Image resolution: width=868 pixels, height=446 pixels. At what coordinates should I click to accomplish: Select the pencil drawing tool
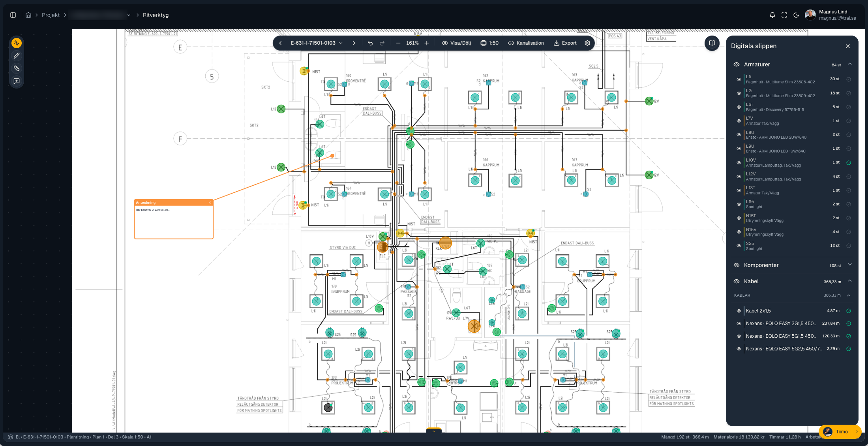coord(17,56)
